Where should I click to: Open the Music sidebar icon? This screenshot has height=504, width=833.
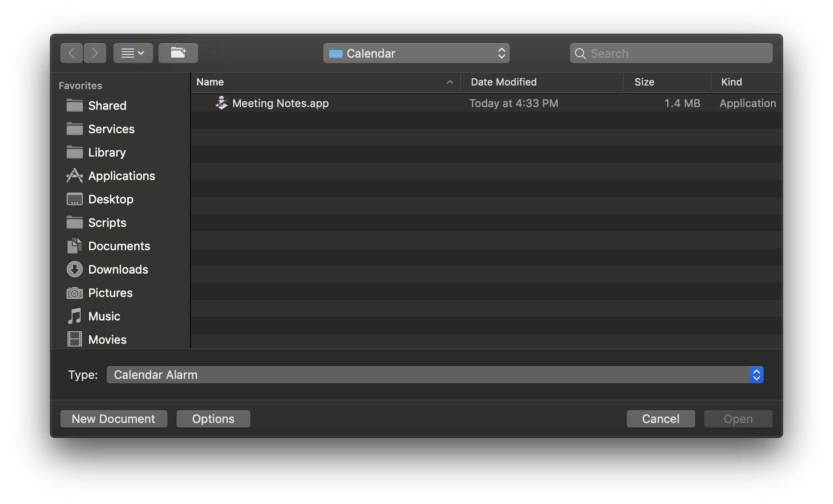[x=75, y=316]
